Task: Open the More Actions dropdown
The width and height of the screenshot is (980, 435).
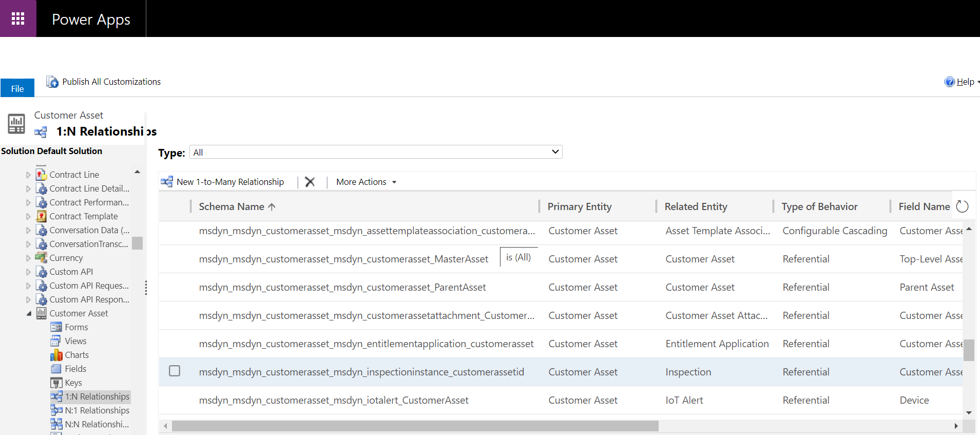Action: pyautogui.click(x=366, y=182)
